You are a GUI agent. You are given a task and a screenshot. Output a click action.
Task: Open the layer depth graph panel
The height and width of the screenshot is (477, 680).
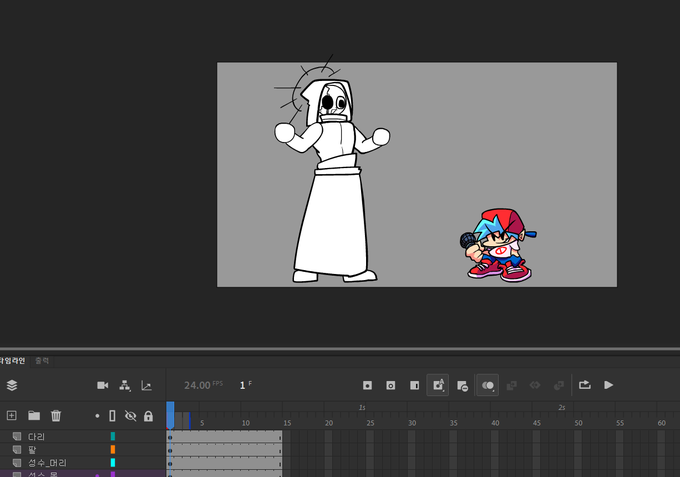click(147, 385)
